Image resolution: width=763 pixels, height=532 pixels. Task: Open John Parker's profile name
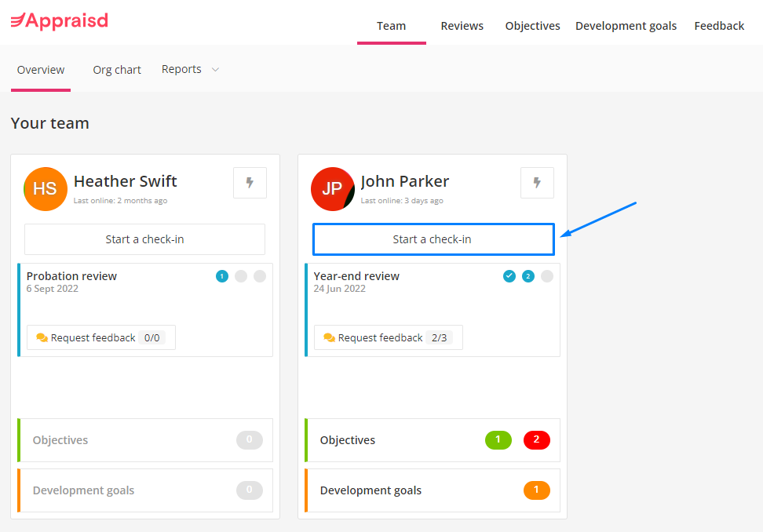point(405,181)
